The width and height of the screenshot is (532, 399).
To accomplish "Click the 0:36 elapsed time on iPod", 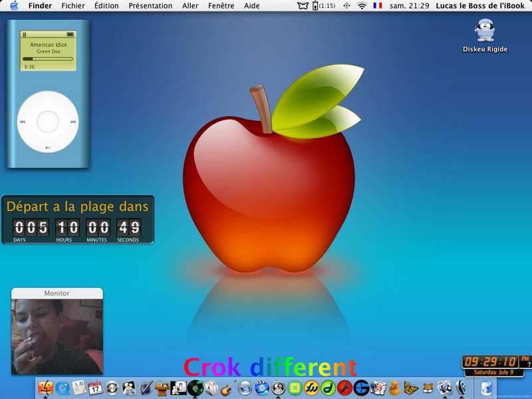I will (29, 67).
